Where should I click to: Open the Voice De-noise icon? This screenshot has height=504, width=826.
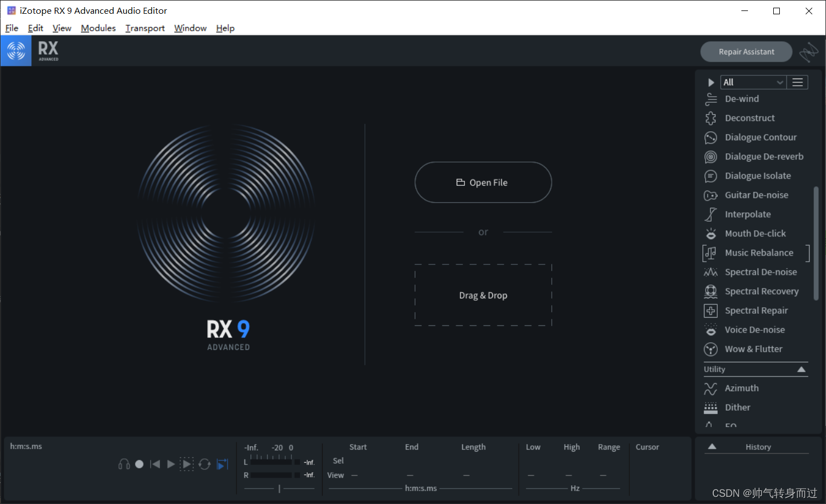(x=711, y=330)
